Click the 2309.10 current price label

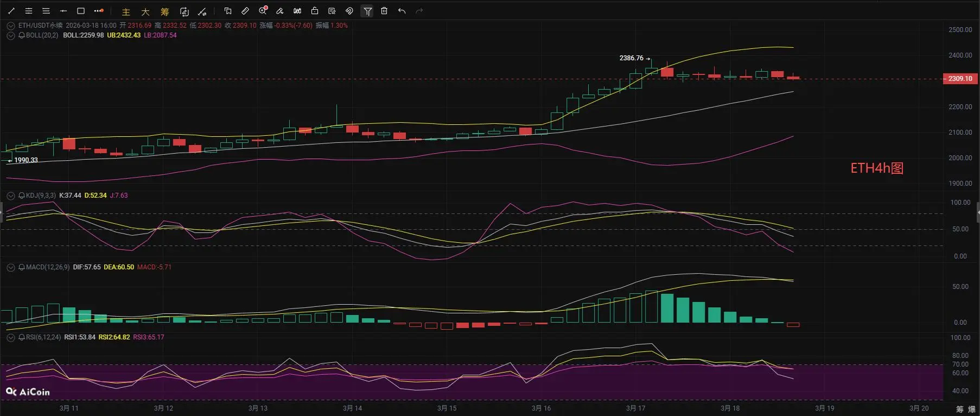tap(960, 79)
